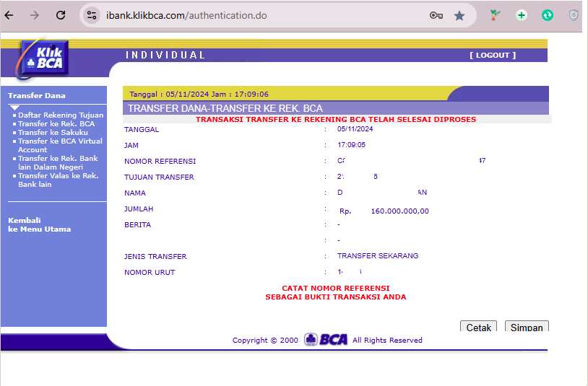The image size is (588, 386).
Task: Open Transfer Valas ke Rek. Bank lain
Action: pos(58,180)
